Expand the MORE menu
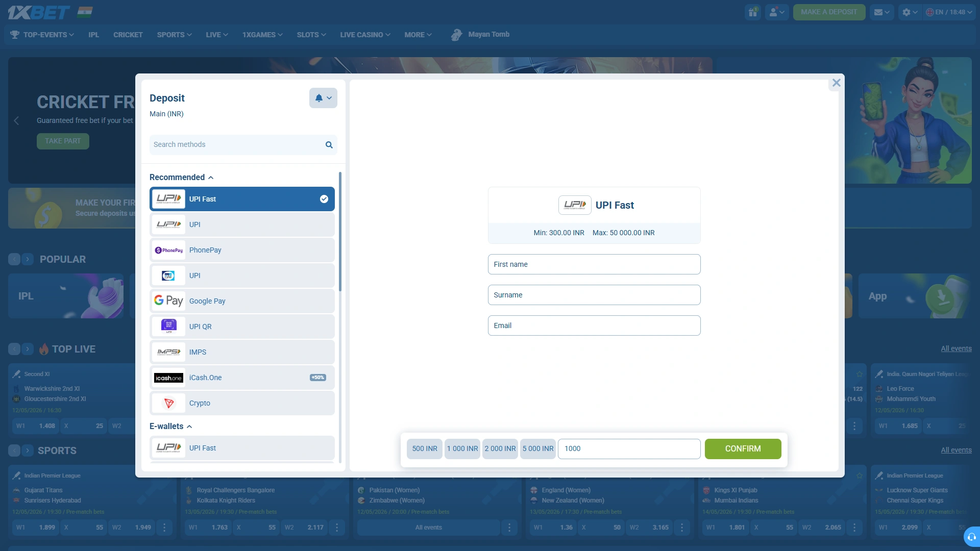The image size is (980, 551). pos(418,35)
